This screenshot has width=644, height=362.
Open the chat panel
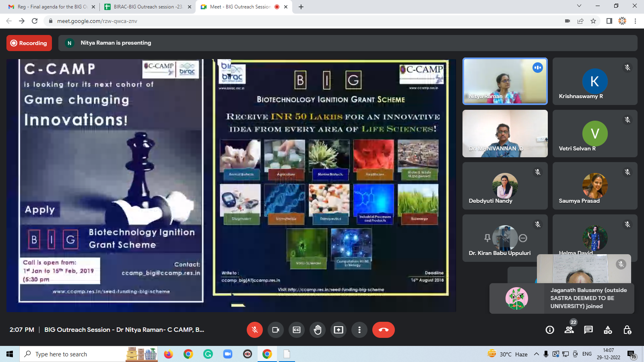click(x=588, y=330)
